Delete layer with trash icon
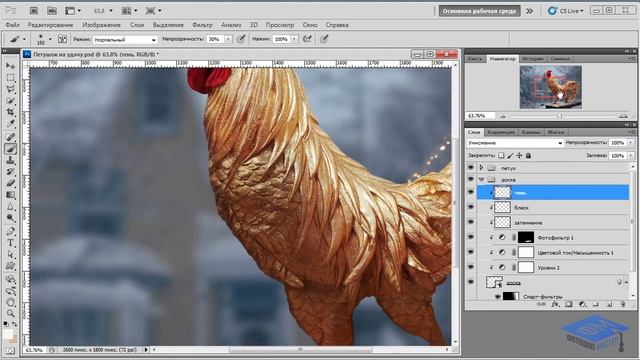 [x=622, y=304]
